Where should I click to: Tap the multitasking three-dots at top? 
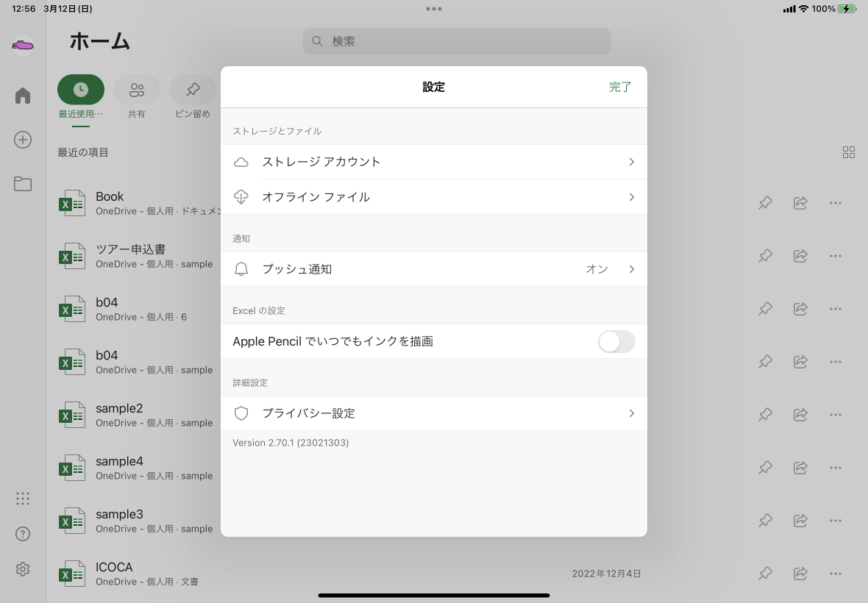tap(434, 9)
